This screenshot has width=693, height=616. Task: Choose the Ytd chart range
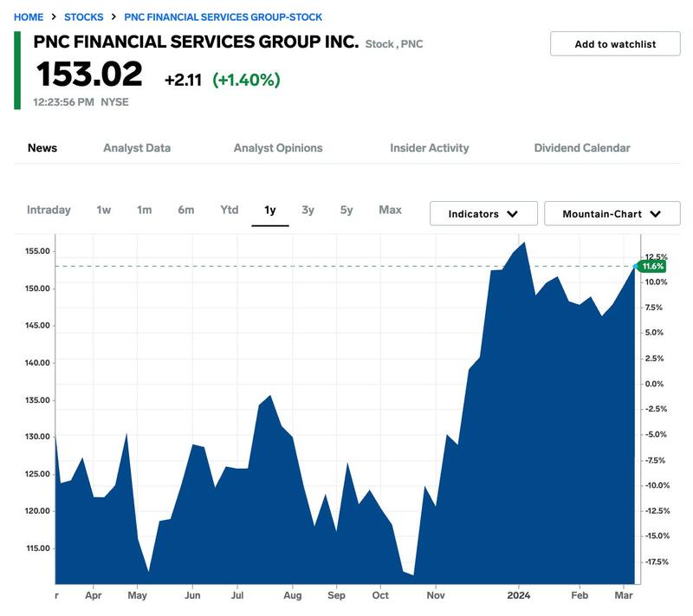(x=230, y=210)
